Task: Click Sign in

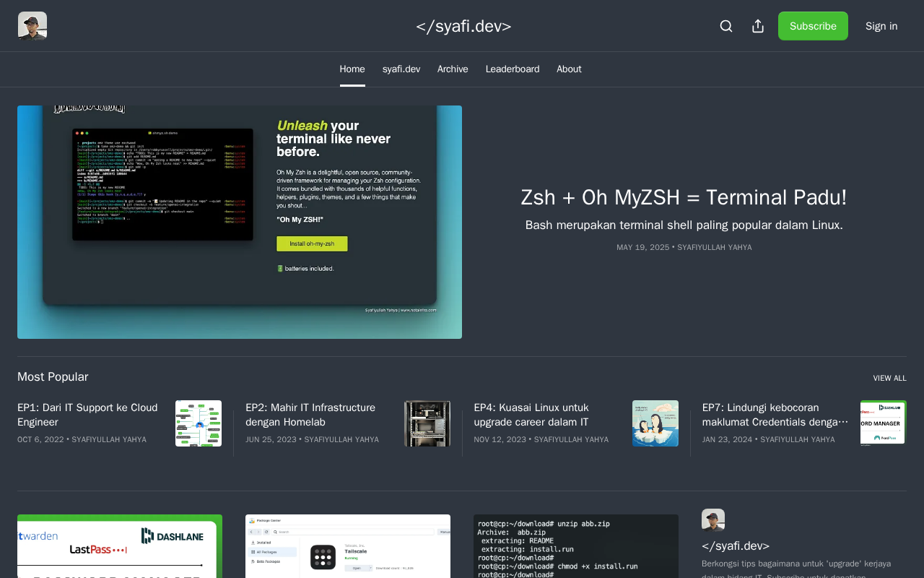Action: [x=881, y=26]
